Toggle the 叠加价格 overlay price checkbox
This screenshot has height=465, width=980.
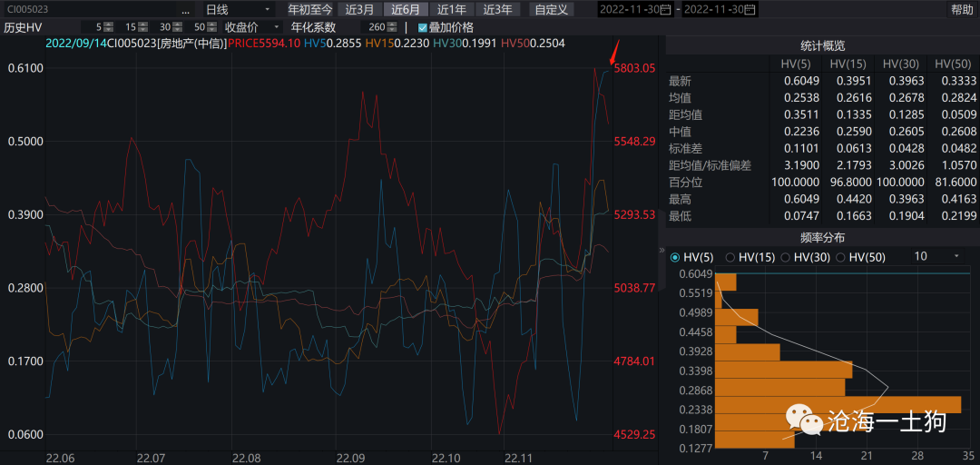(423, 27)
